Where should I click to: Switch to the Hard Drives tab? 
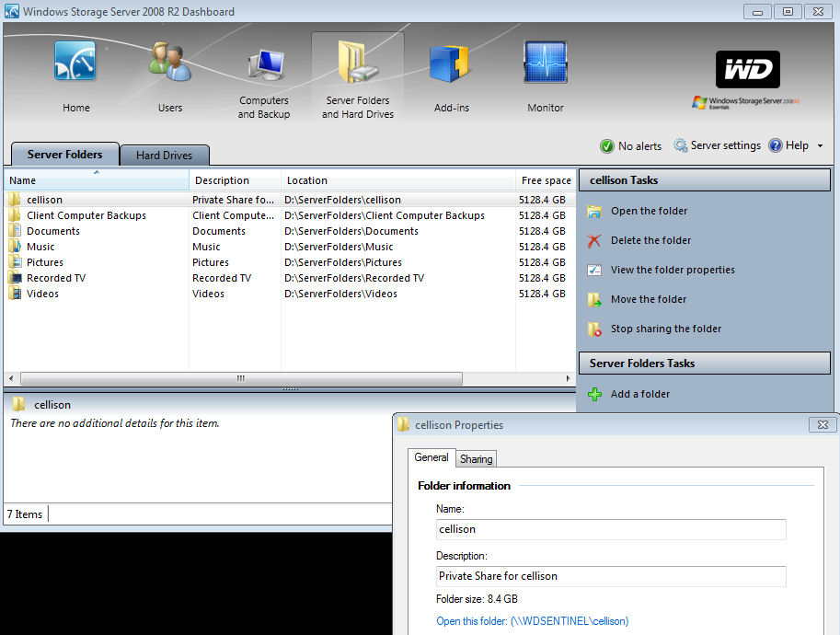[164, 156]
